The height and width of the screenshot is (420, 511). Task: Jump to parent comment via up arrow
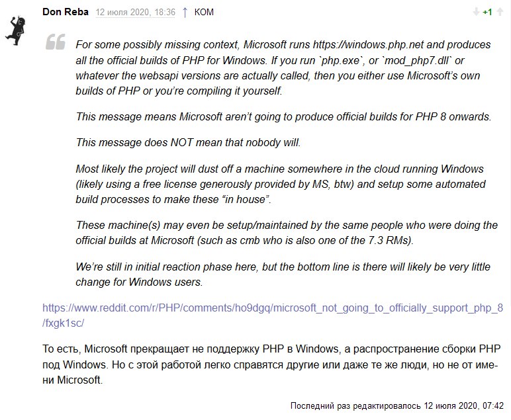click(185, 13)
